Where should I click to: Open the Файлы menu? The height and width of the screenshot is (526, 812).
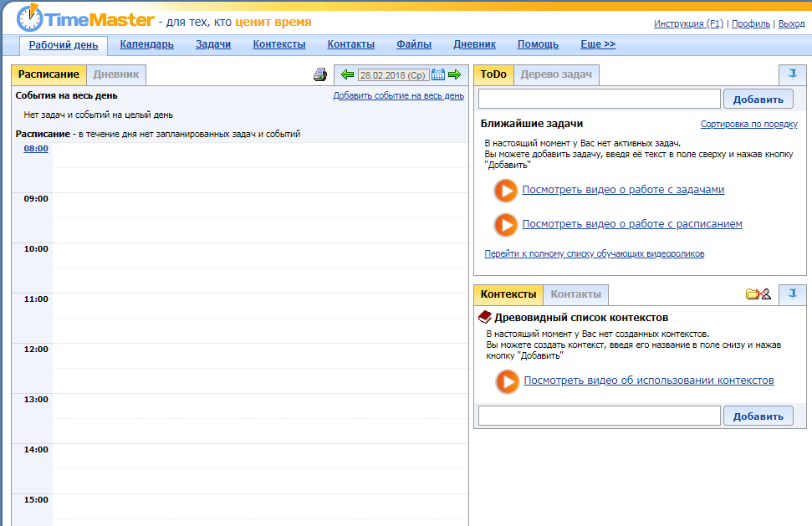coord(414,44)
